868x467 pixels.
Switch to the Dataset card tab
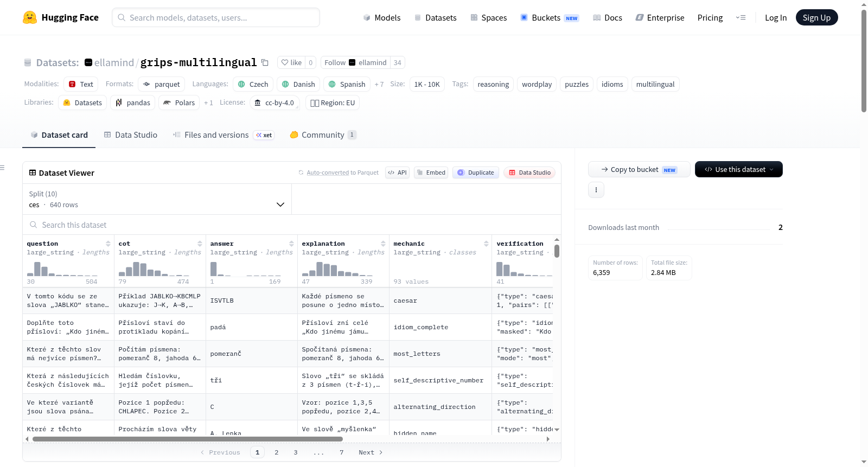(x=59, y=135)
